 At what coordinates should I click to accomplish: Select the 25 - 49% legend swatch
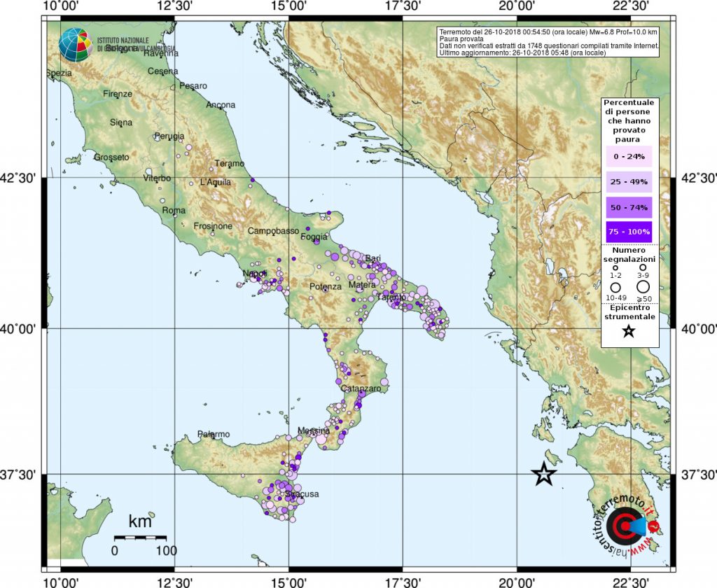point(628,183)
